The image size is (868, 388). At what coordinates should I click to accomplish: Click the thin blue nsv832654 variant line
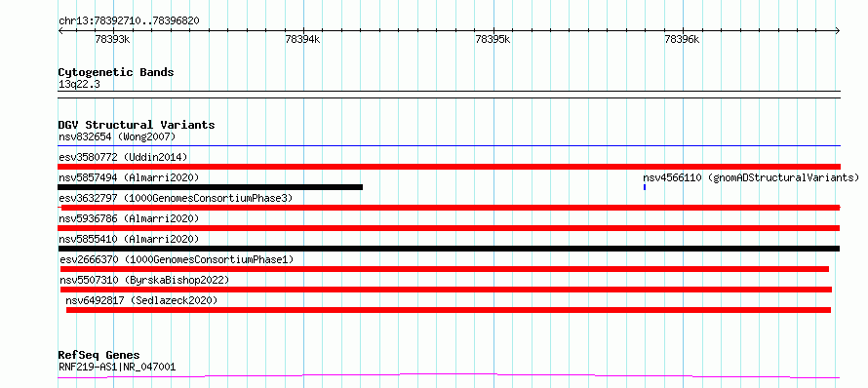pyautogui.click(x=449, y=146)
